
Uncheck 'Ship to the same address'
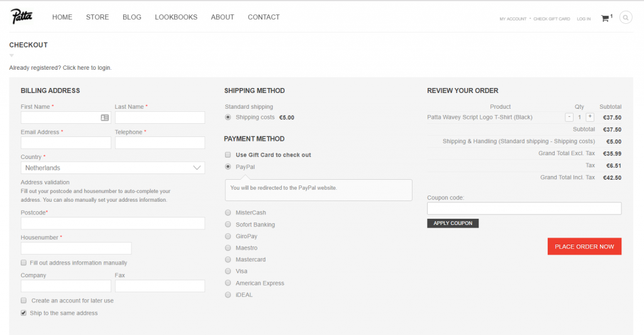24,313
